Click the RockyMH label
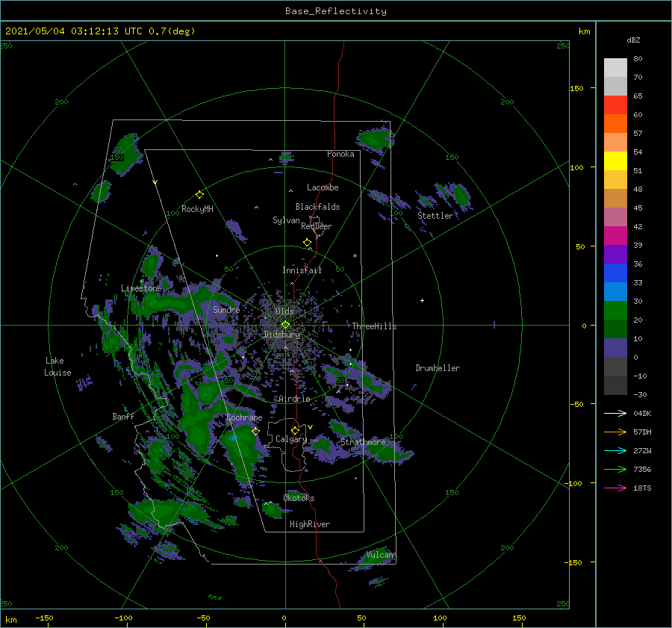Image resolution: width=672 pixels, height=628 pixels. [x=197, y=209]
